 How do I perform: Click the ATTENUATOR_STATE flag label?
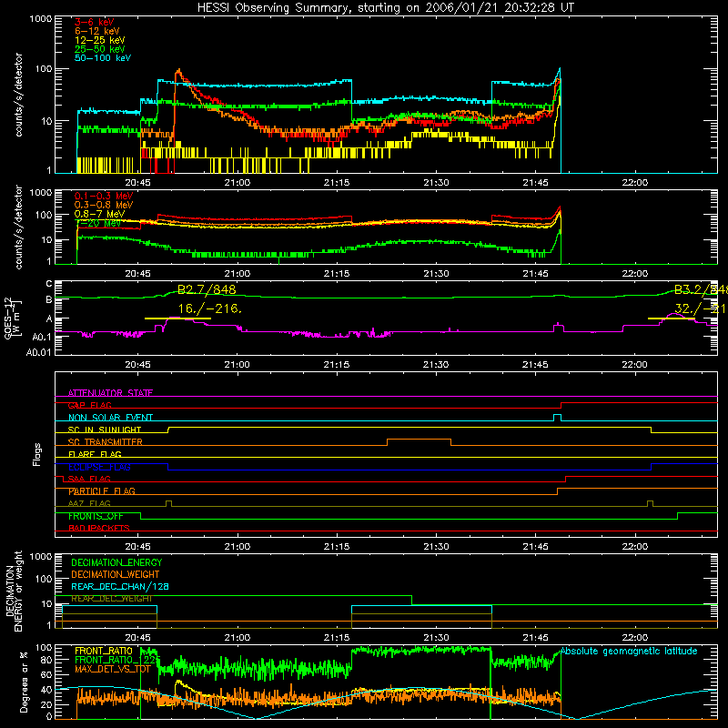110,393
